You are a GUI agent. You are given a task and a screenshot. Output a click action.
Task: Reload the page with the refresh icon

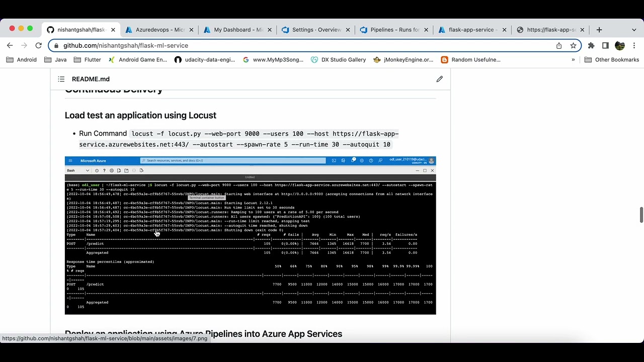[x=38, y=45]
